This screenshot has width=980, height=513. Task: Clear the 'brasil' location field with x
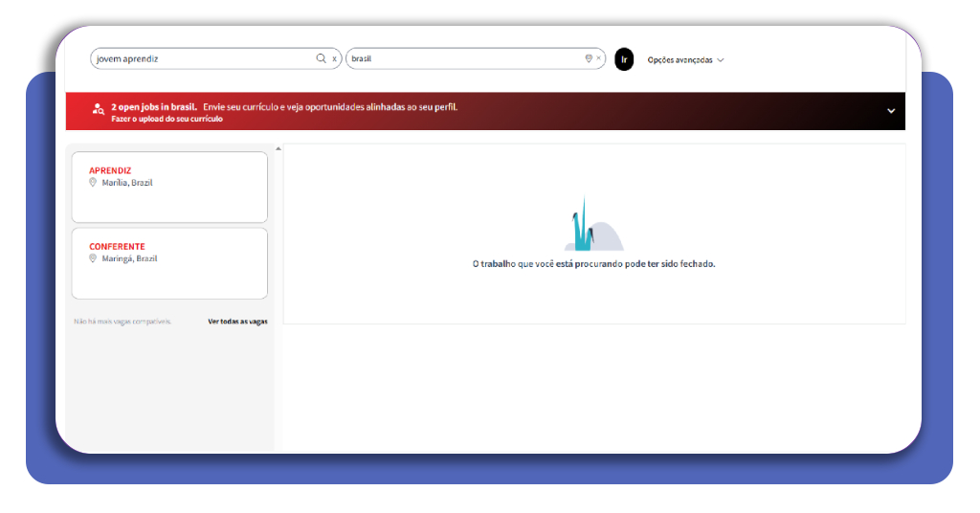click(598, 58)
